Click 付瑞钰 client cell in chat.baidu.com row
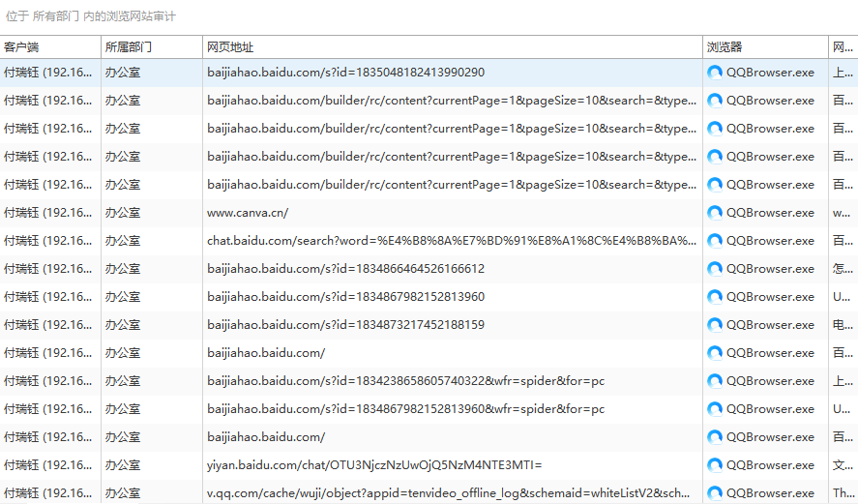This screenshot has height=504, width=858. (x=48, y=241)
